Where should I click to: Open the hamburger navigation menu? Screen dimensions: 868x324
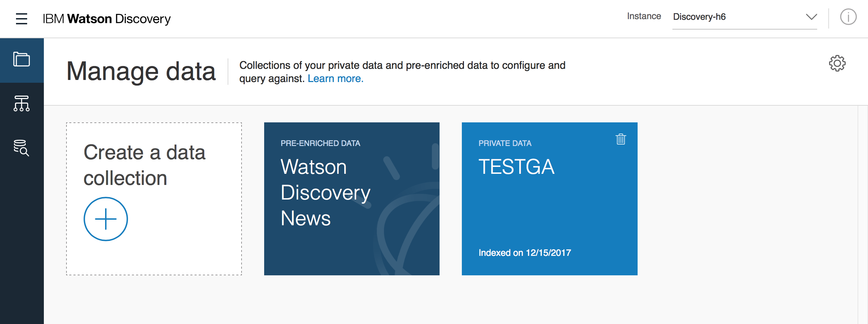coord(22,18)
